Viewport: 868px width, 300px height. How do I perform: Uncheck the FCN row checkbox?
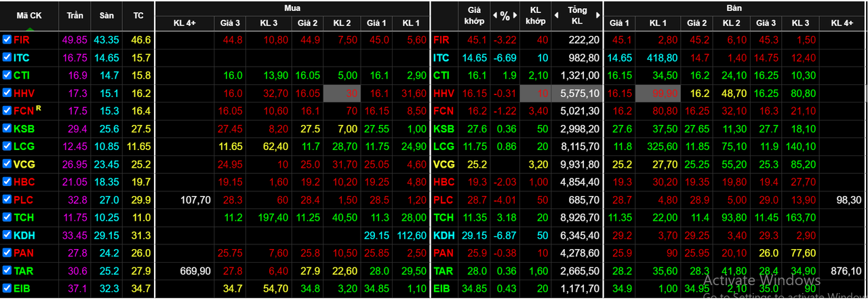(7, 111)
